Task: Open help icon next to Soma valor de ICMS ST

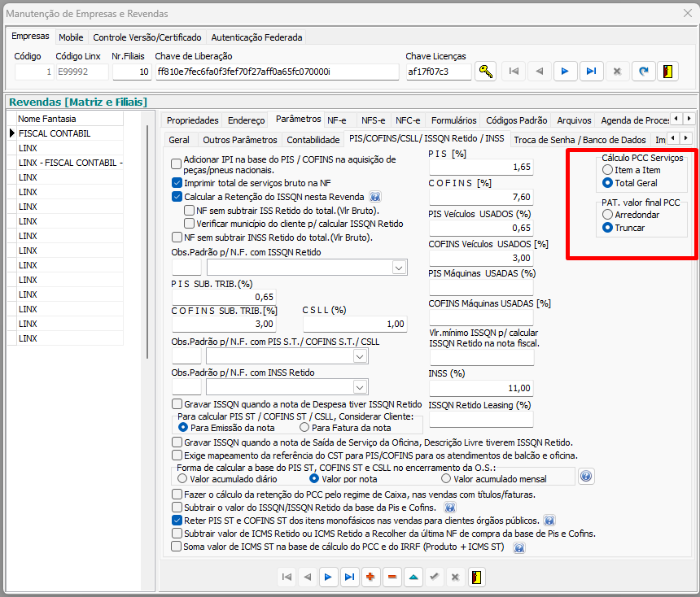Action: 518,547
